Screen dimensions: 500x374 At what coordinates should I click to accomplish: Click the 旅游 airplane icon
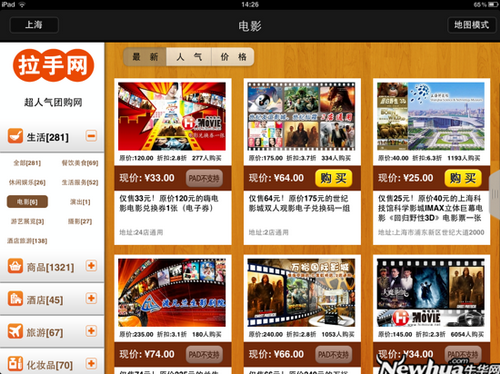(x=15, y=331)
